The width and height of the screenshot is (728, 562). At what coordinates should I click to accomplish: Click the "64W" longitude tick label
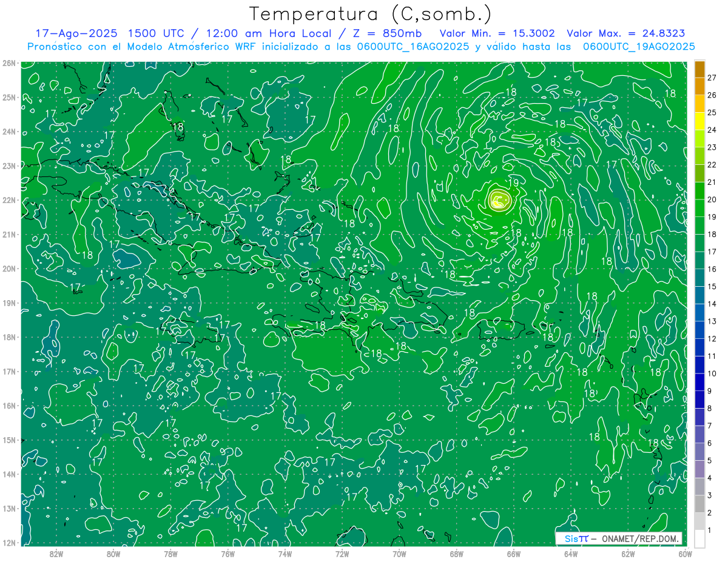(571, 554)
